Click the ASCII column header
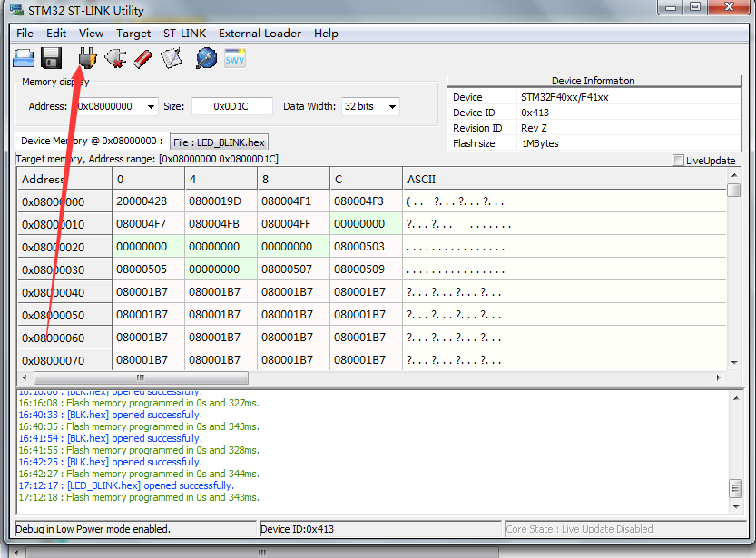The height and width of the screenshot is (558, 756). pyautogui.click(x=565, y=180)
